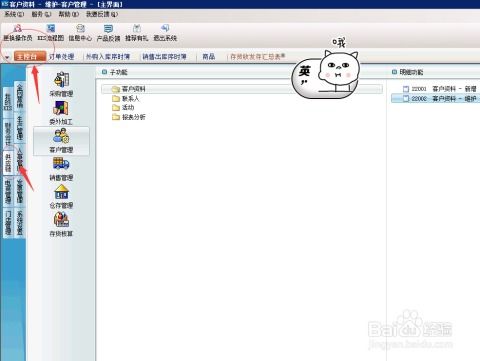The height and width of the screenshot is (361, 480).
Task: Select the 我的KIS vertical sidebar tab
Action: coord(8,101)
